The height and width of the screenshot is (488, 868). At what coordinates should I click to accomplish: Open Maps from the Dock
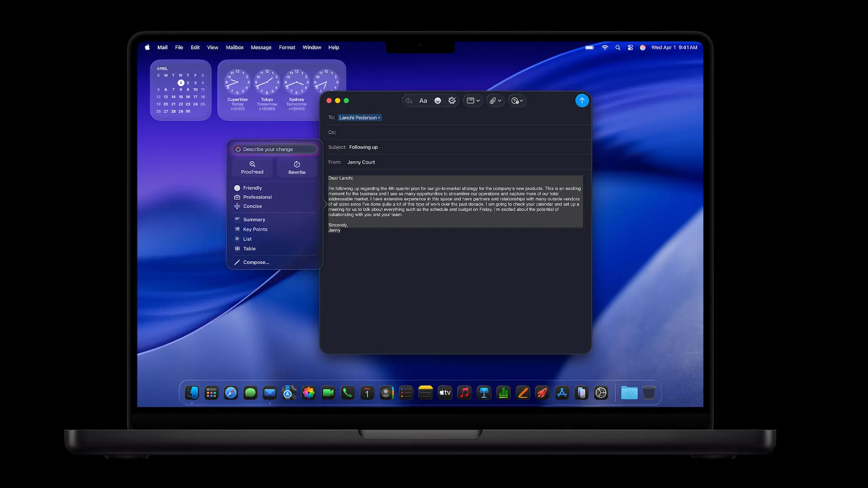(x=289, y=393)
